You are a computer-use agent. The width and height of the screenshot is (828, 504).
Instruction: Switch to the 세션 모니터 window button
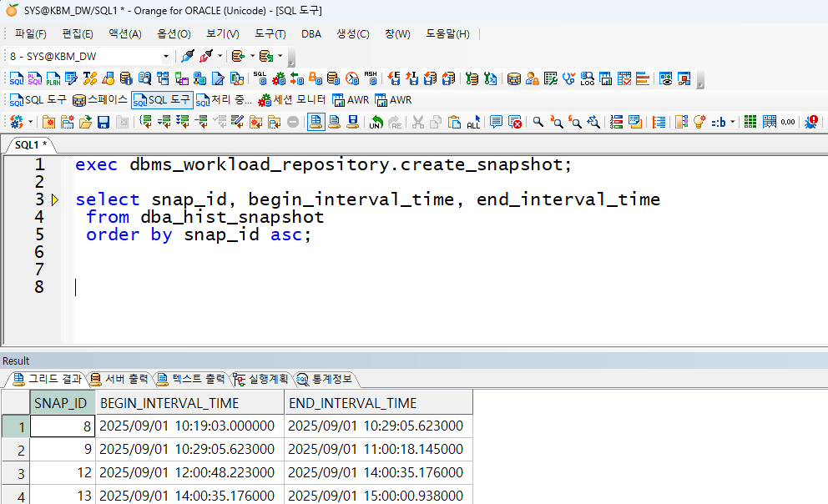point(292,100)
